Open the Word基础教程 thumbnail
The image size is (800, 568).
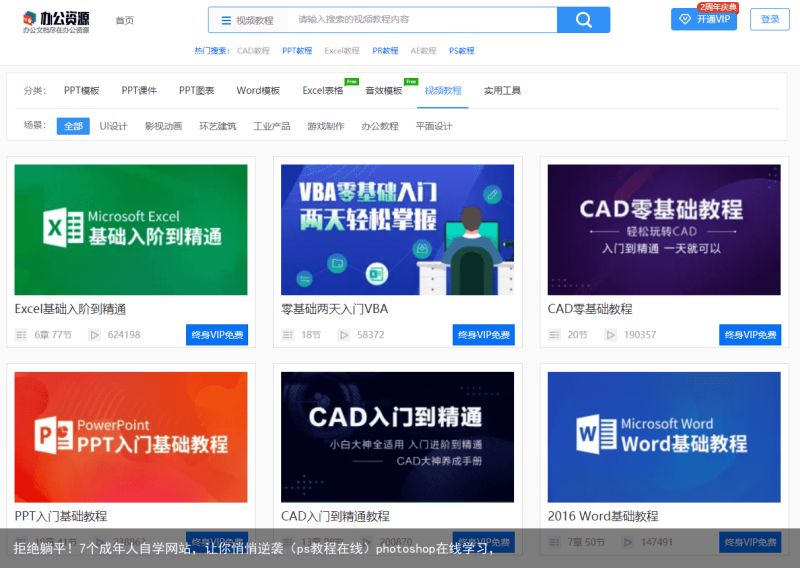[x=664, y=437]
